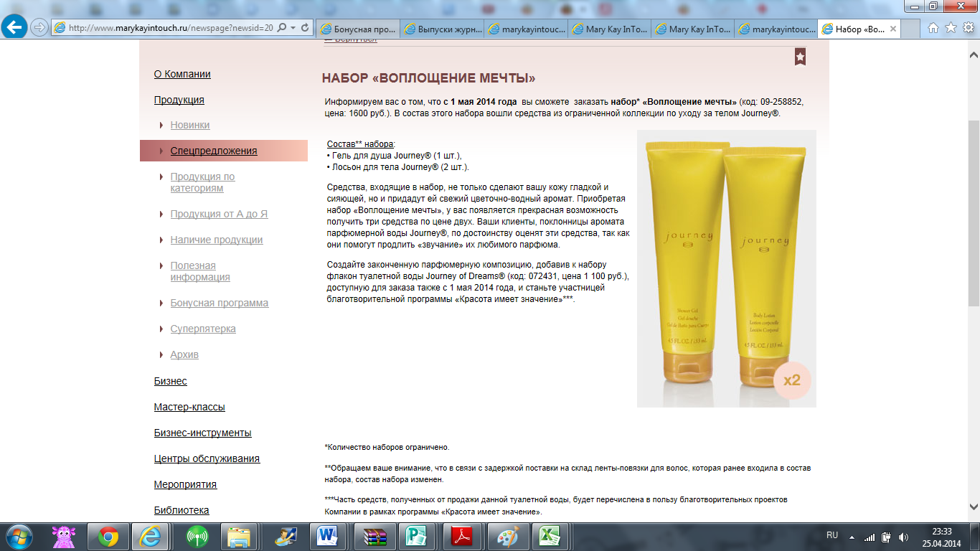980x551 pixels.
Task: Check «Наличие продукции» sidebar item
Action: point(217,240)
